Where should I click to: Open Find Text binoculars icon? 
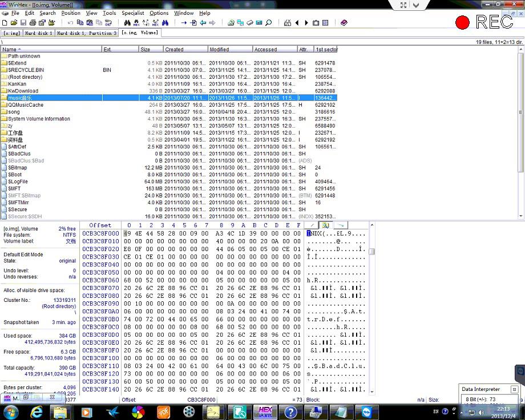(127, 23)
